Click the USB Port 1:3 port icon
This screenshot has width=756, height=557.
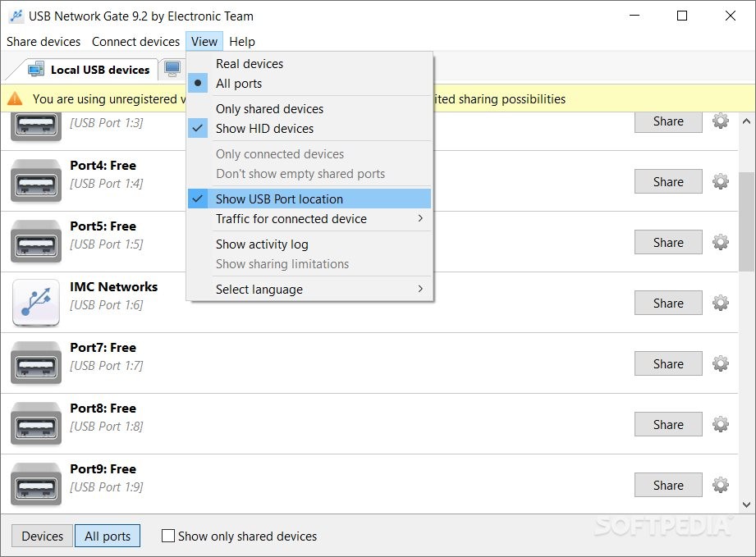click(36, 126)
